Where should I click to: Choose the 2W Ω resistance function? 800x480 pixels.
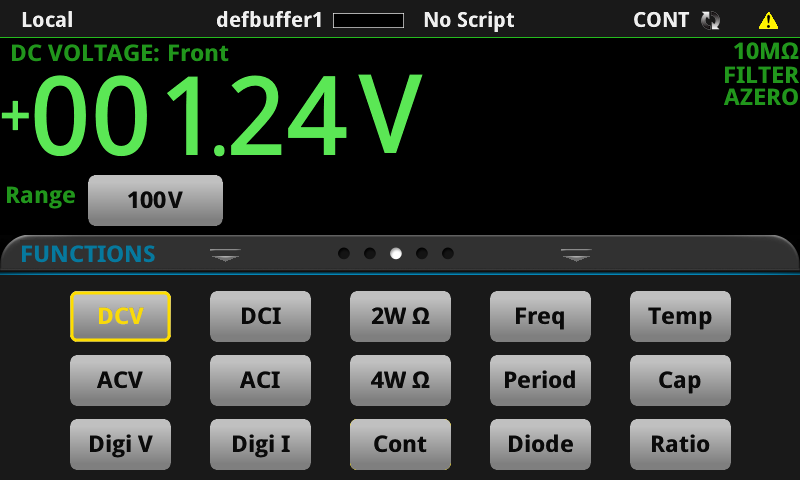[x=401, y=316]
